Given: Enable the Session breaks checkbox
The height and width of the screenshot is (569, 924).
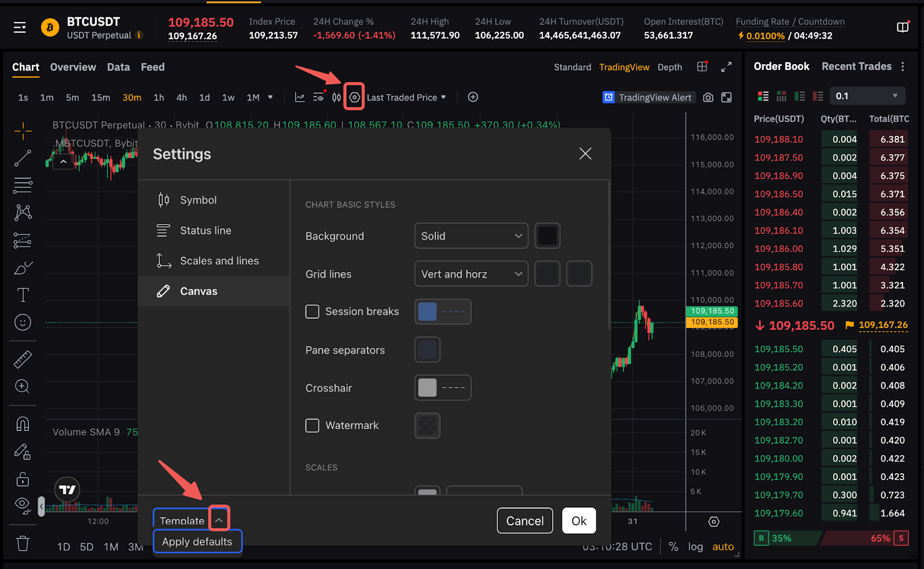Looking at the screenshot, I should (x=312, y=312).
